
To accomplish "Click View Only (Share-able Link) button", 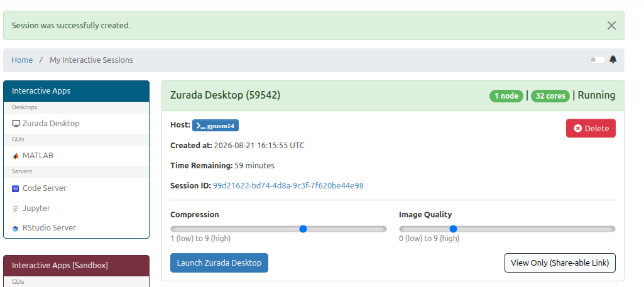I will [x=560, y=263].
